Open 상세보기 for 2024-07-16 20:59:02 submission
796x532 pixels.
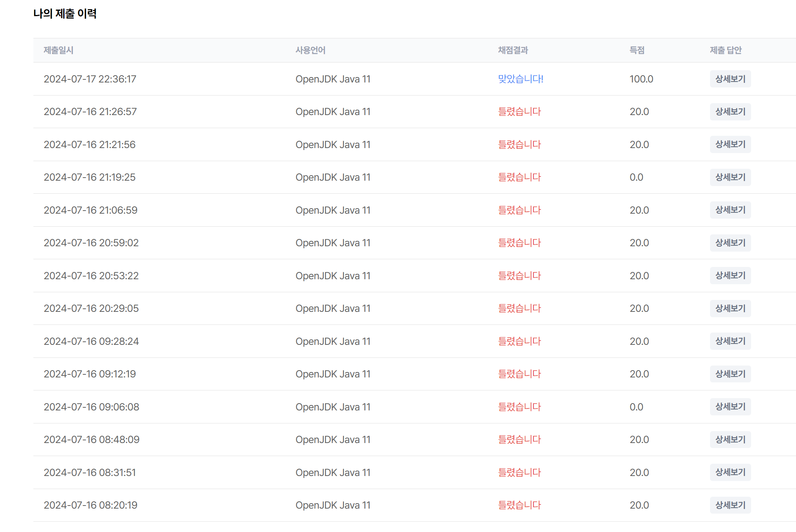(730, 243)
